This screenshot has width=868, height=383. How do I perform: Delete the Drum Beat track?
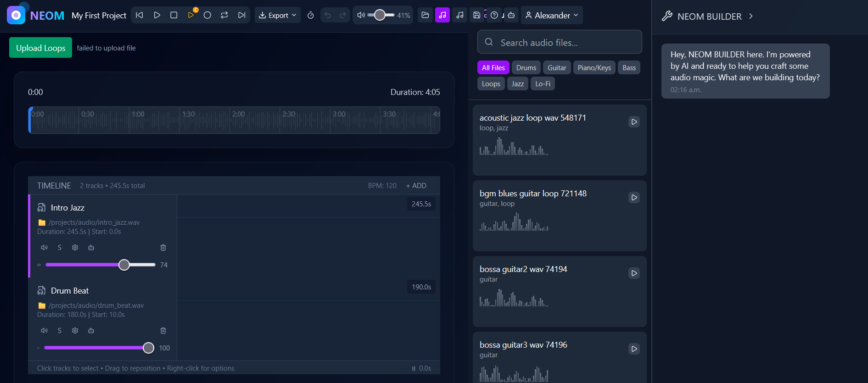pos(163,331)
